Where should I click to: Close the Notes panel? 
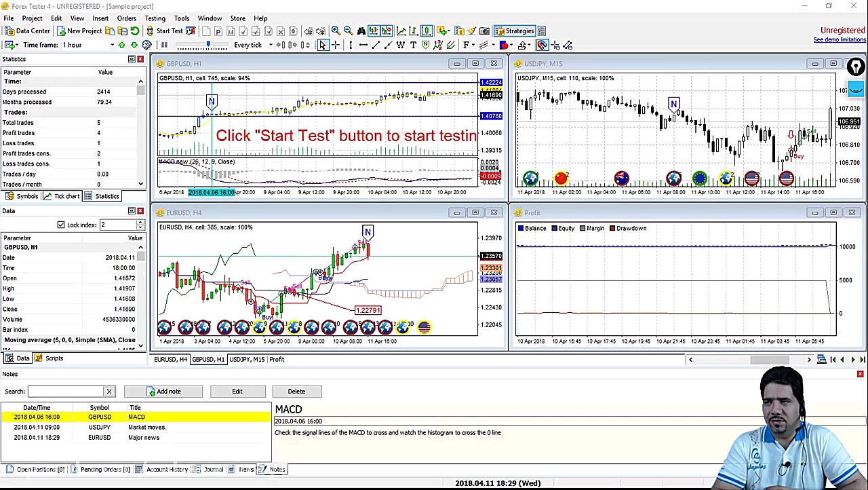coord(860,374)
